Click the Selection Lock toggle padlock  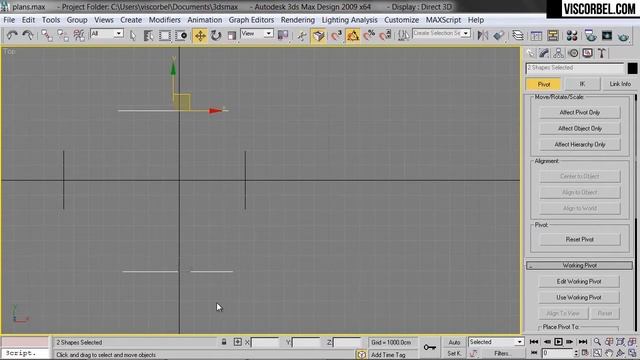pos(224,342)
